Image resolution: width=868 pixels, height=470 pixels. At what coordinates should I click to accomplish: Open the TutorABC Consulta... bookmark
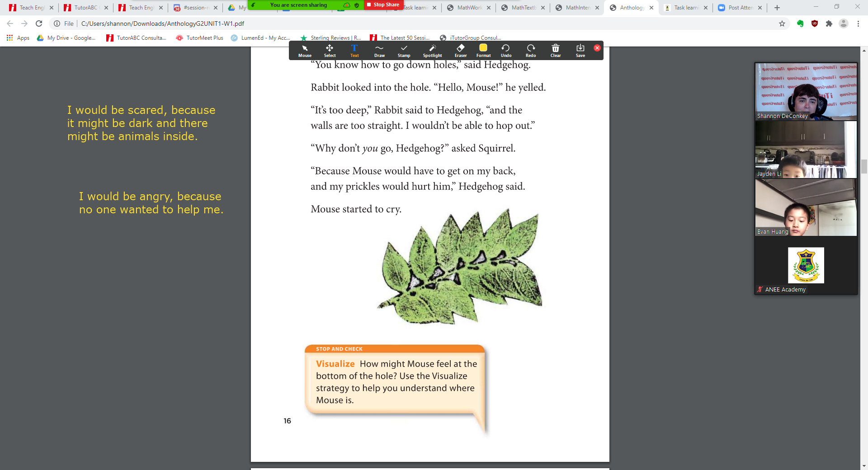pyautogui.click(x=136, y=38)
